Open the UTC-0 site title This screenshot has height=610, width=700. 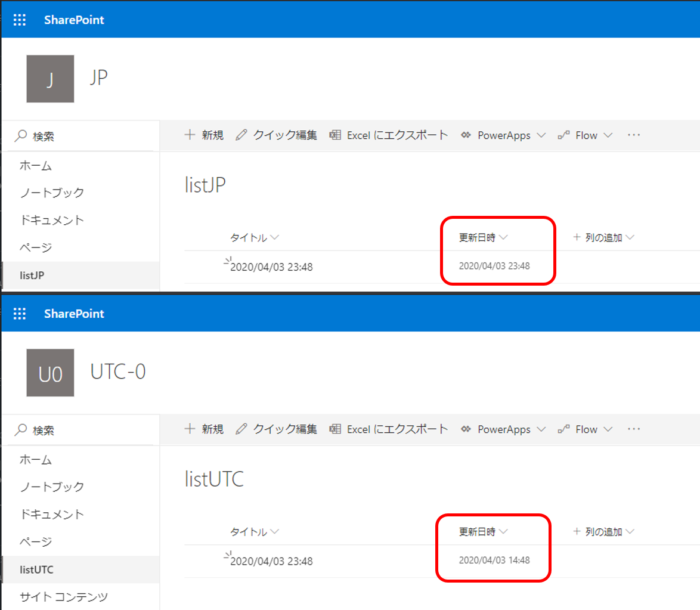point(118,371)
